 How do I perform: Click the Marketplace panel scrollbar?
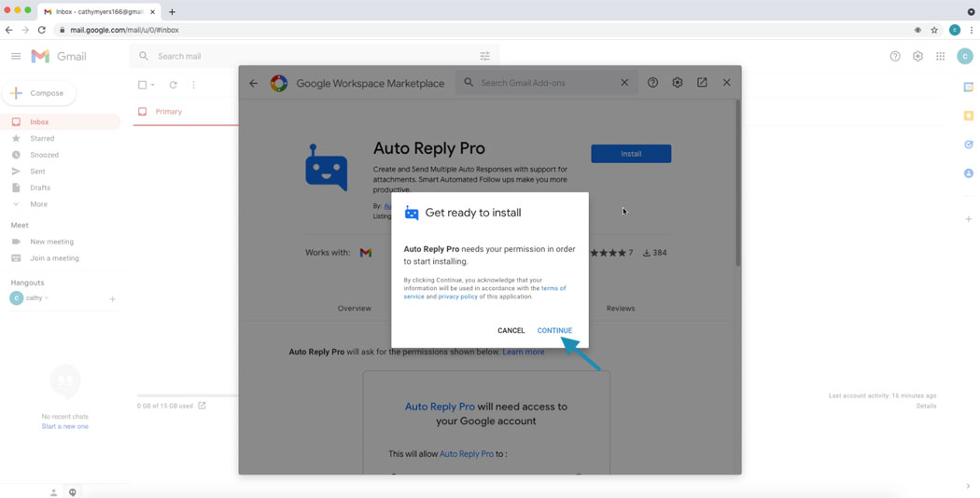click(x=739, y=181)
